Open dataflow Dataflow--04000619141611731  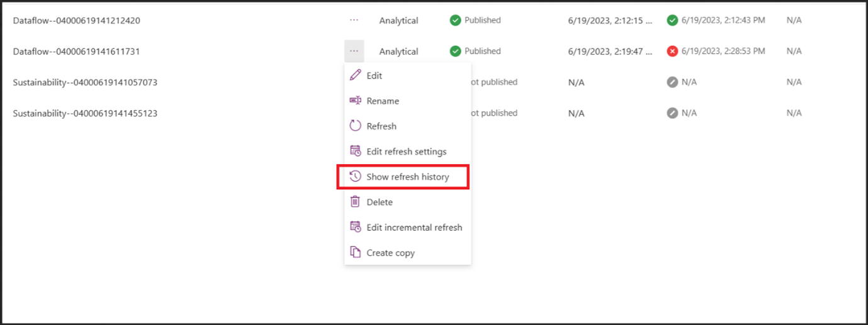tap(76, 51)
